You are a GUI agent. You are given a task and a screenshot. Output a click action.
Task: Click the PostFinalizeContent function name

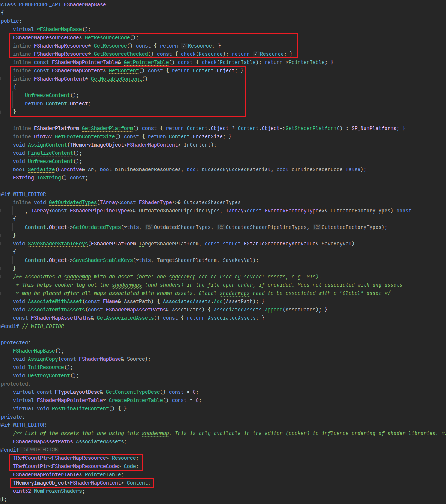point(81,408)
